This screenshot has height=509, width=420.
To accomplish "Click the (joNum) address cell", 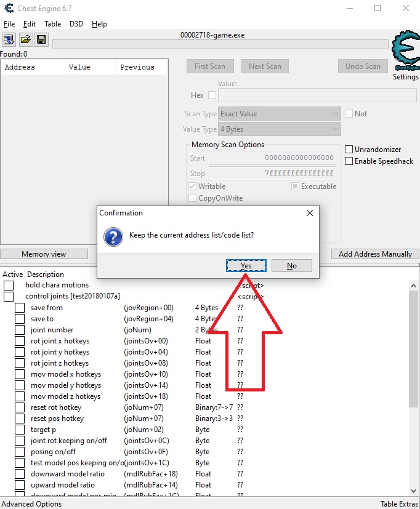I will coord(138,330).
